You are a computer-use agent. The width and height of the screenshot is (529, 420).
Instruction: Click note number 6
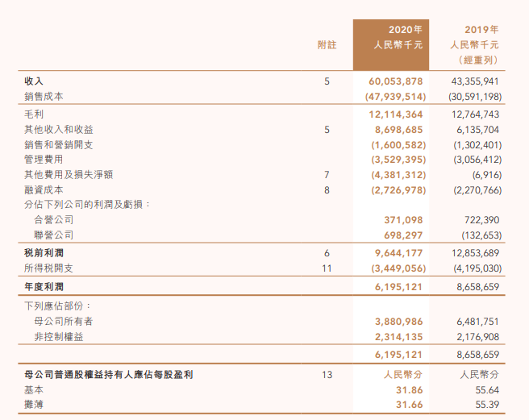327,253
